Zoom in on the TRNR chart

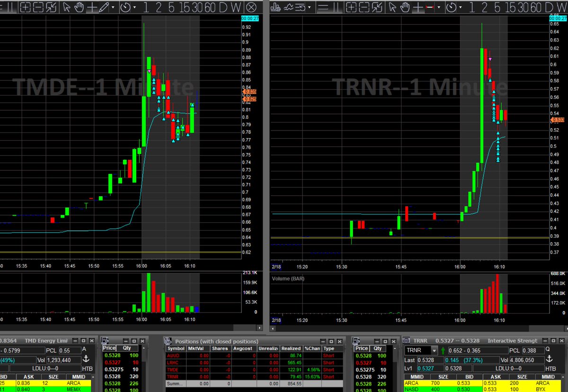[351, 8]
